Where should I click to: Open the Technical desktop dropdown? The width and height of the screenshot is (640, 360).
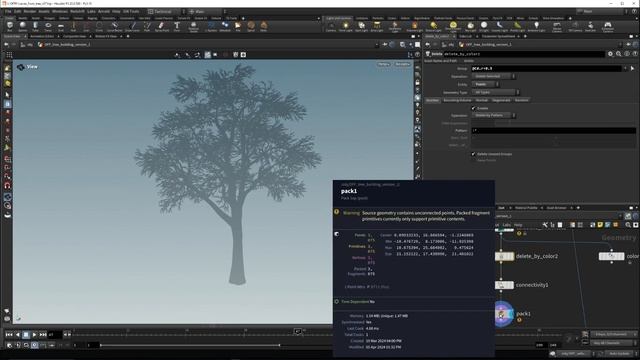[x=166, y=11]
